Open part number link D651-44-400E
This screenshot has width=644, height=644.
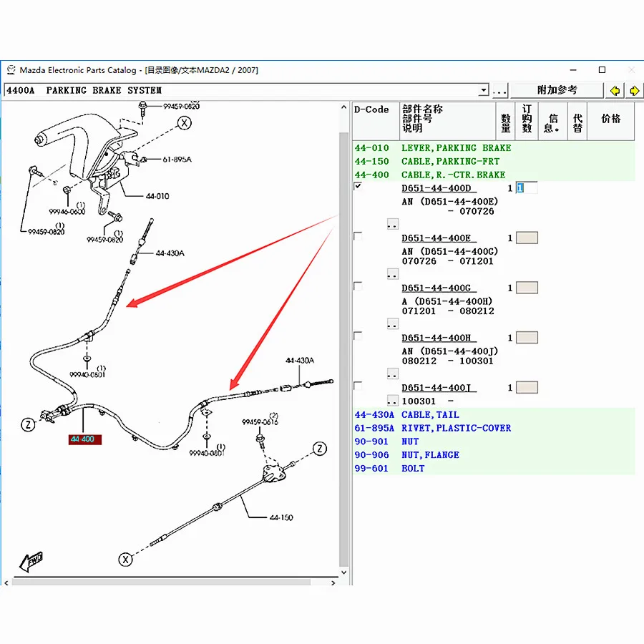tap(439, 238)
